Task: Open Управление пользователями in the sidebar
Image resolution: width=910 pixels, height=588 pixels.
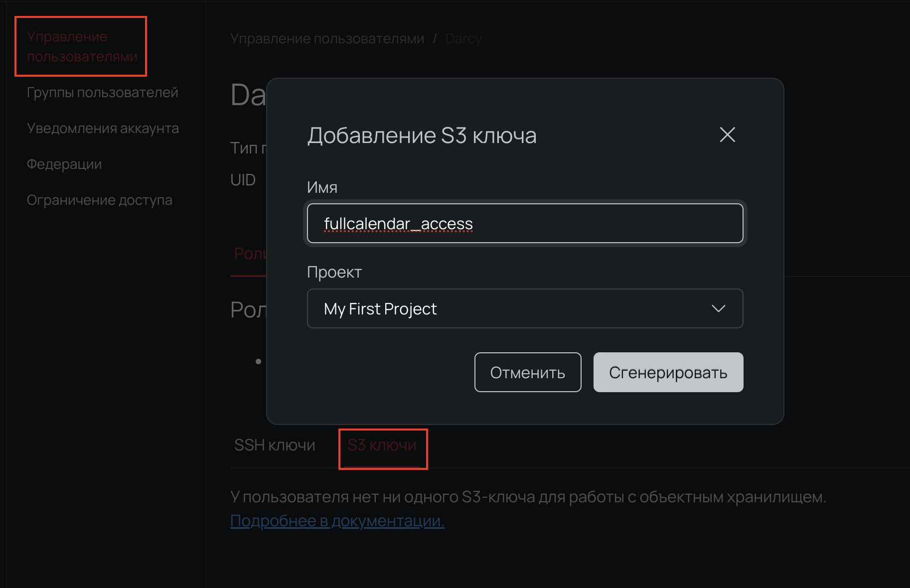Action: coord(82,46)
